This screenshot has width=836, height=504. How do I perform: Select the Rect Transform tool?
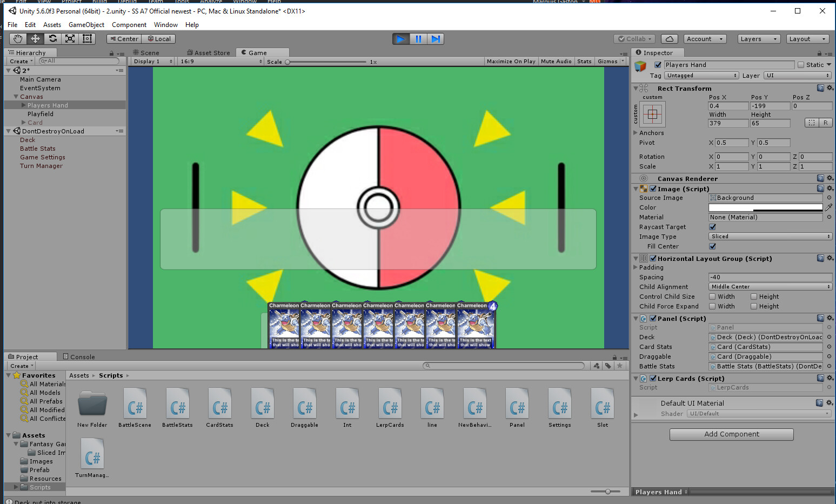pyautogui.click(x=87, y=38)
